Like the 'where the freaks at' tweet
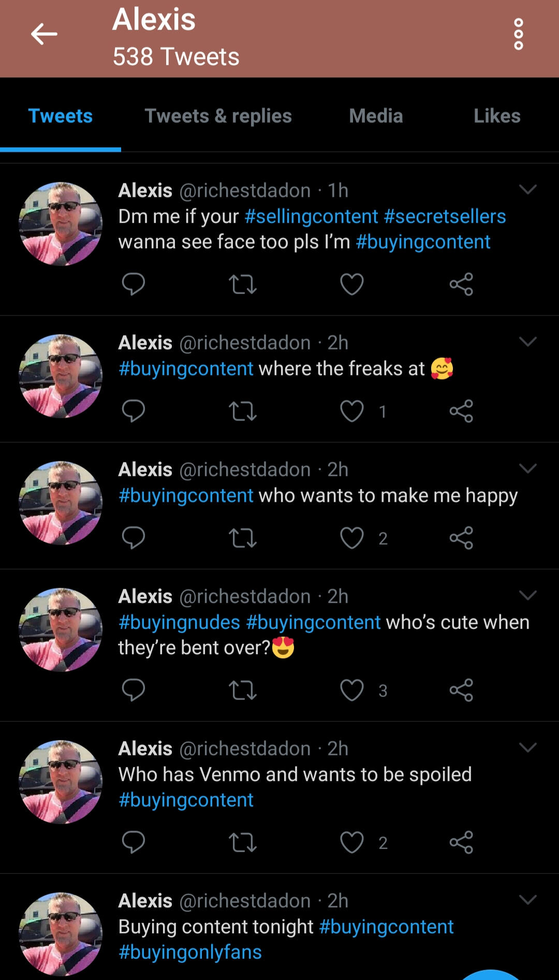The height and width of the screenshot is (980, 559). [x=352, y=412]
